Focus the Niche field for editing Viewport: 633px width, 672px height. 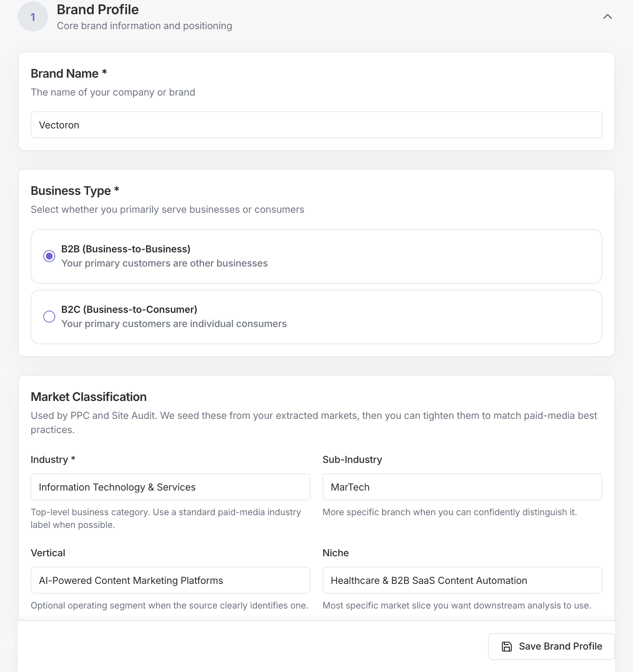[462, 580]
